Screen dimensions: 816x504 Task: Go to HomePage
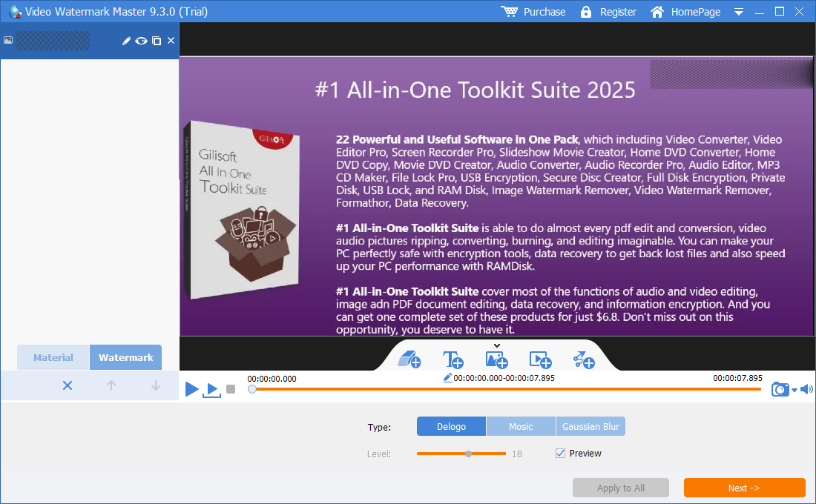[696, 11]
